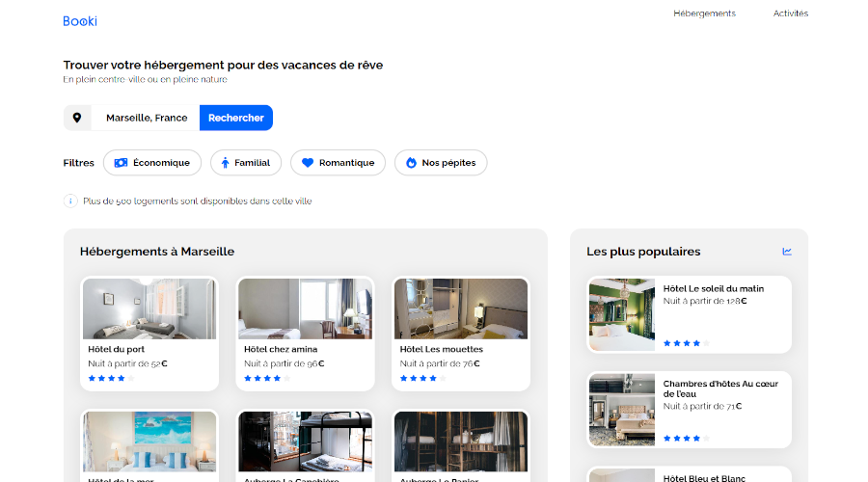This screenshot has height=482, width=868.
Task: Focus the Marseille, France search field
Action: click(x=147, y=118)
